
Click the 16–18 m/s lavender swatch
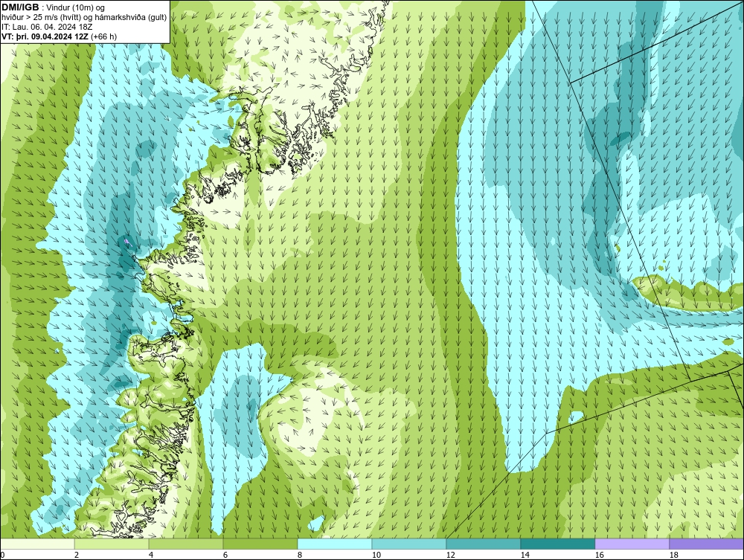632,544
